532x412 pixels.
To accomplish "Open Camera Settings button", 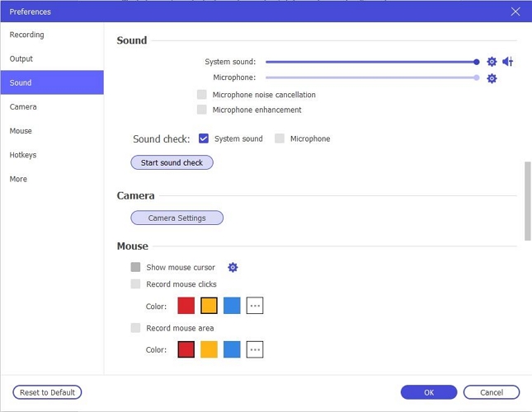I will click(x=177, y=218).
